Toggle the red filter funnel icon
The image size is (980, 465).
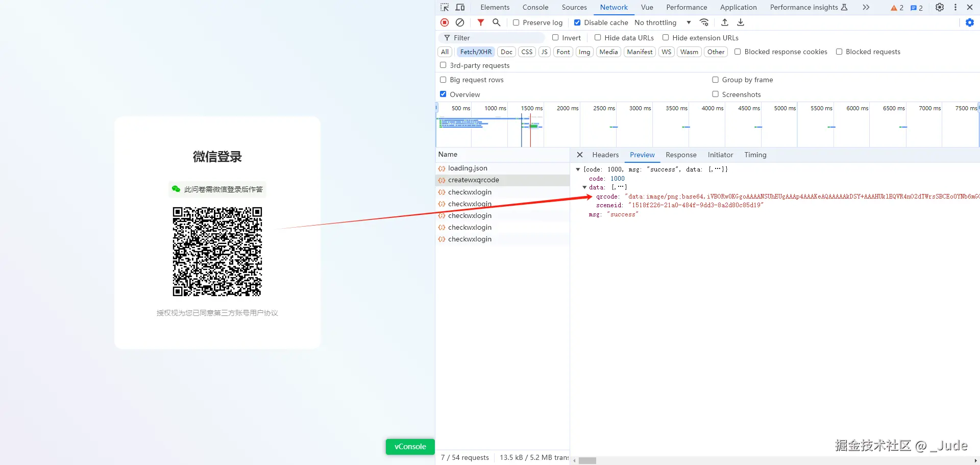[481, 22]
